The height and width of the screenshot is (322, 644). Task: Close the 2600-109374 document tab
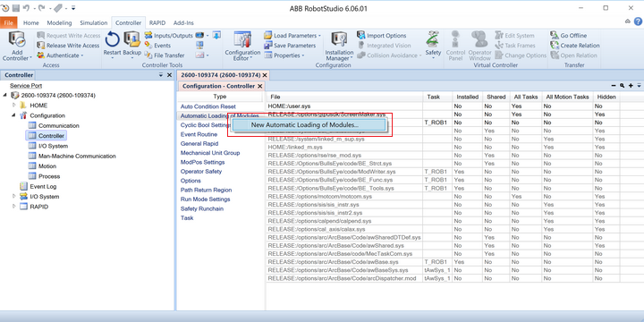pyautogui.click(x=265, y=75)
